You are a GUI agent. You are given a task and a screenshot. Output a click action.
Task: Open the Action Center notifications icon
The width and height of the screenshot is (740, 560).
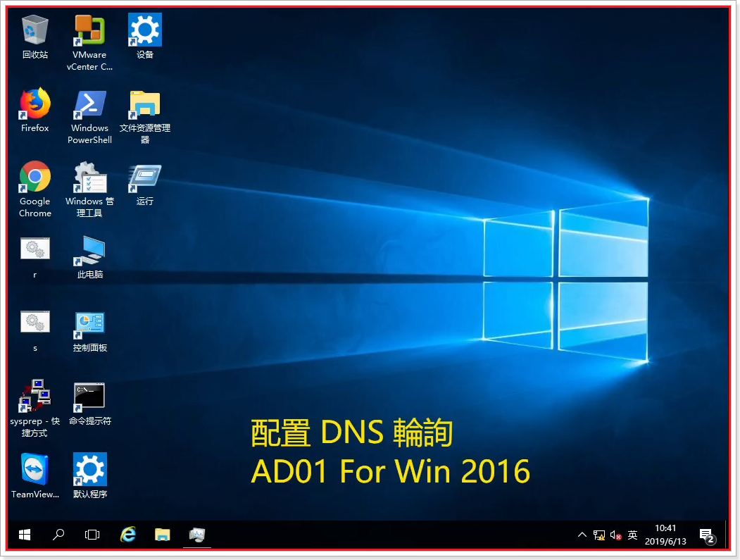(708, 535)
